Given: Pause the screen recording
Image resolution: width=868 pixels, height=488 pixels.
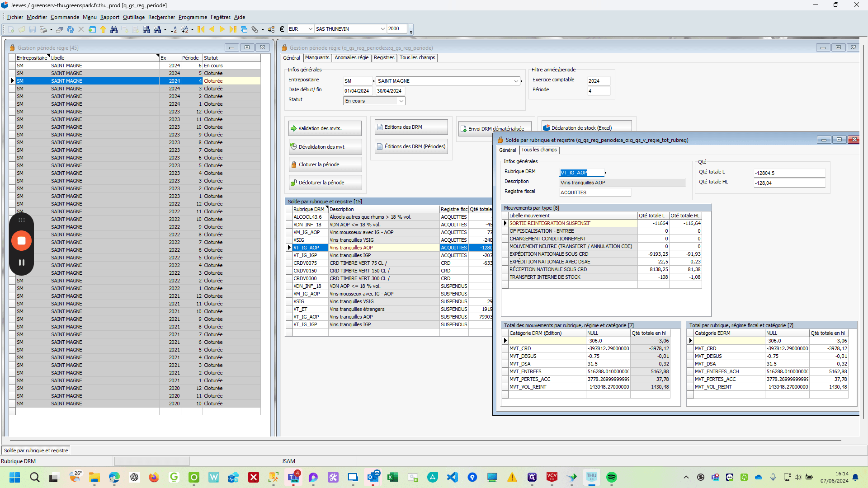Looking at the screenshot, I should click(x=21, y=263).
